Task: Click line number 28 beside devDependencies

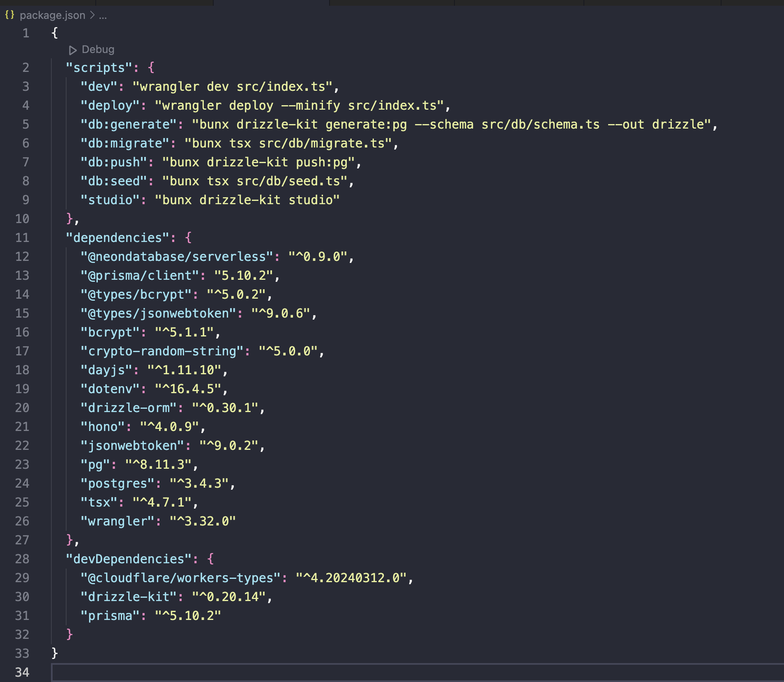Action: coord(22,559)
